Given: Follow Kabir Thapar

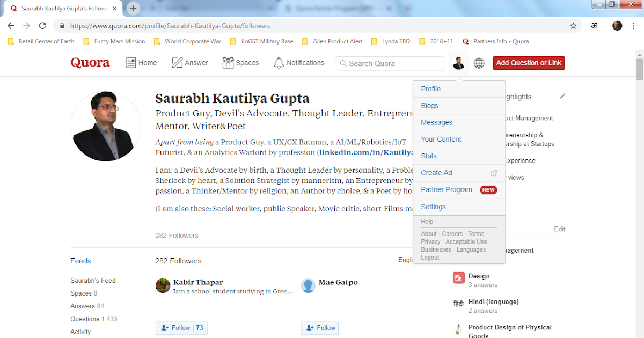Looking at the screenshot, I should click(x=181, y=328).
